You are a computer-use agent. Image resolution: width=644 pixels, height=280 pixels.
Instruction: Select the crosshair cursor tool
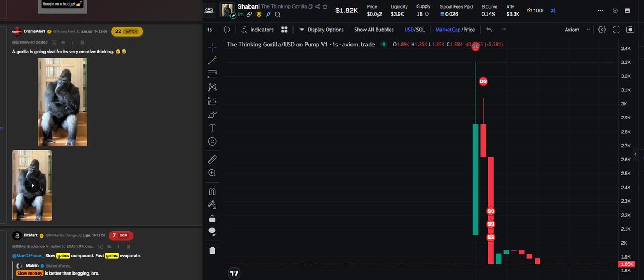(x=212, y=47)
